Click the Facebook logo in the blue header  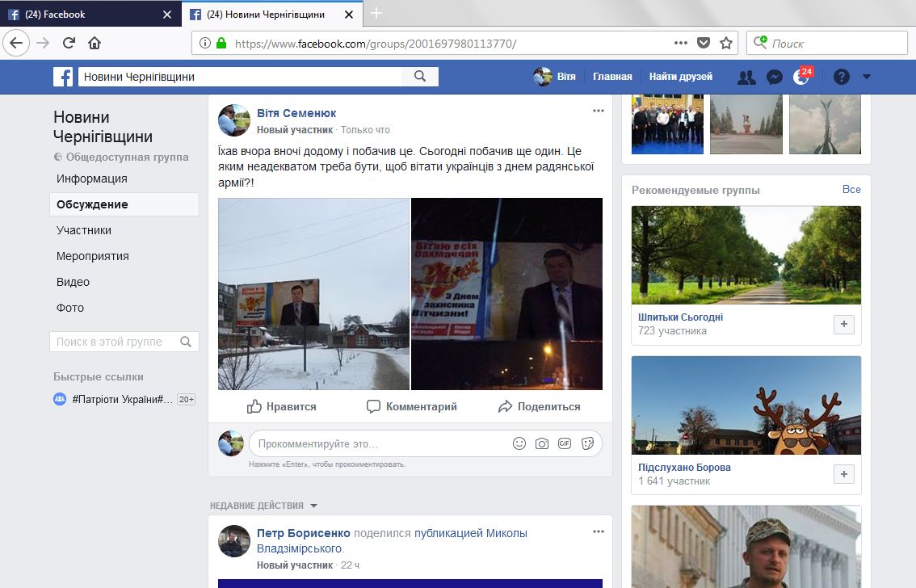63,77
